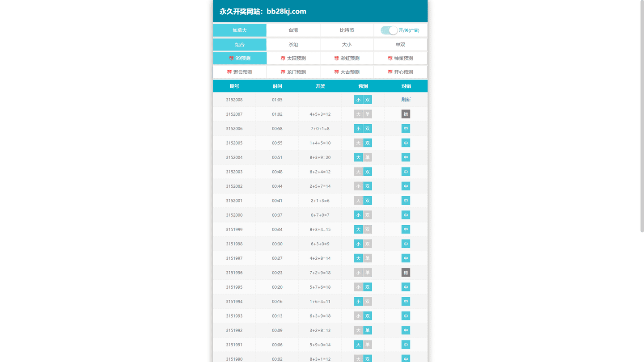Click the 中 result badge in row 3151993

[406, 316]
